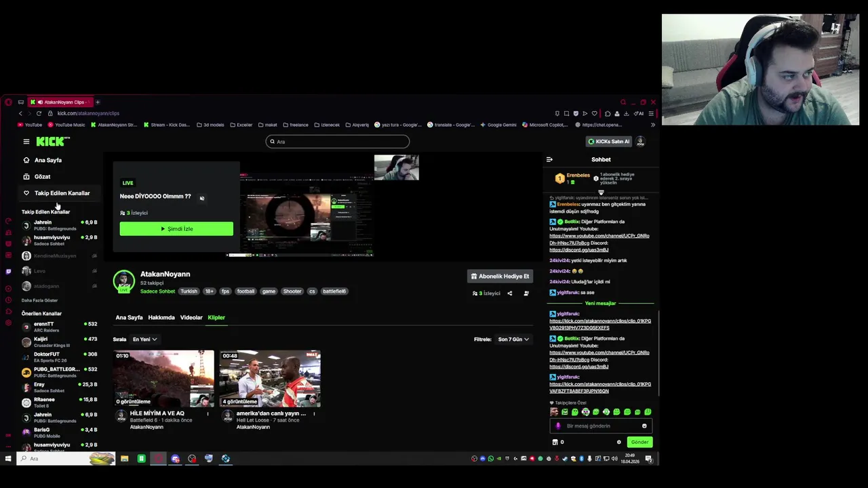Switch to the Videolar tab

point(191,318)
